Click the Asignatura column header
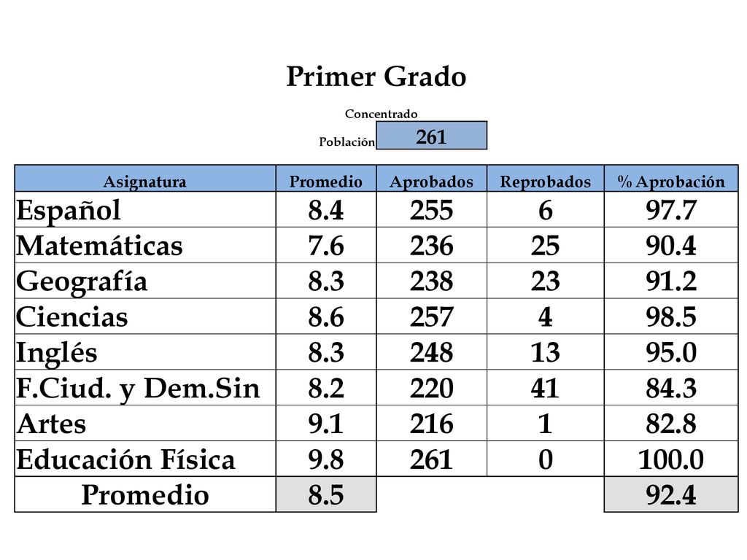 145,179
